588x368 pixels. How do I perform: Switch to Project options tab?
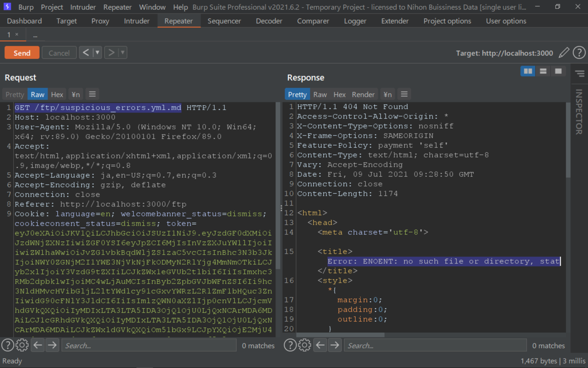pyautogui.click(x=447, y=21)
